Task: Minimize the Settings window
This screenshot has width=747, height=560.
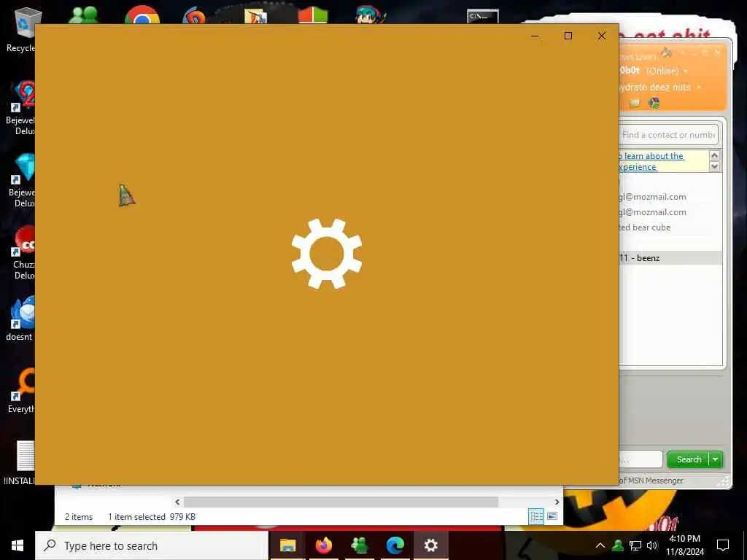Action: point(535,36)
